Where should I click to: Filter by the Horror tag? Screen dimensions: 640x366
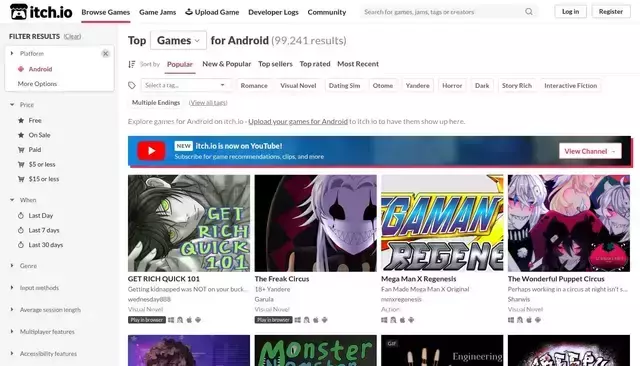(x=452, y=86)
